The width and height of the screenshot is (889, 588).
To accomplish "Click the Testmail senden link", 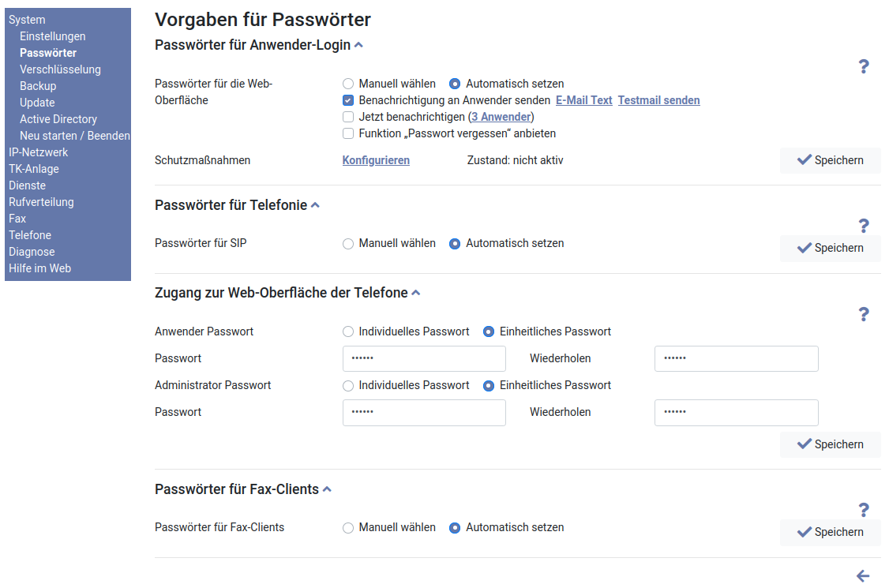I will point(658,100).
